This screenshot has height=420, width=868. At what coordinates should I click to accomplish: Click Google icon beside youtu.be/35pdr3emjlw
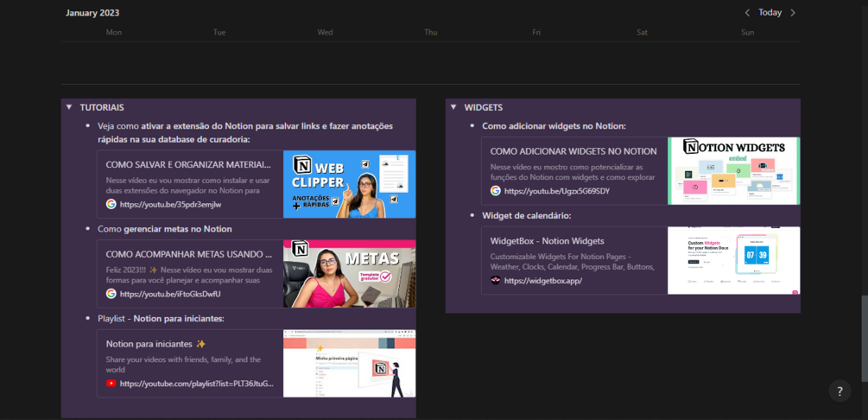click(x=111, y=204)
